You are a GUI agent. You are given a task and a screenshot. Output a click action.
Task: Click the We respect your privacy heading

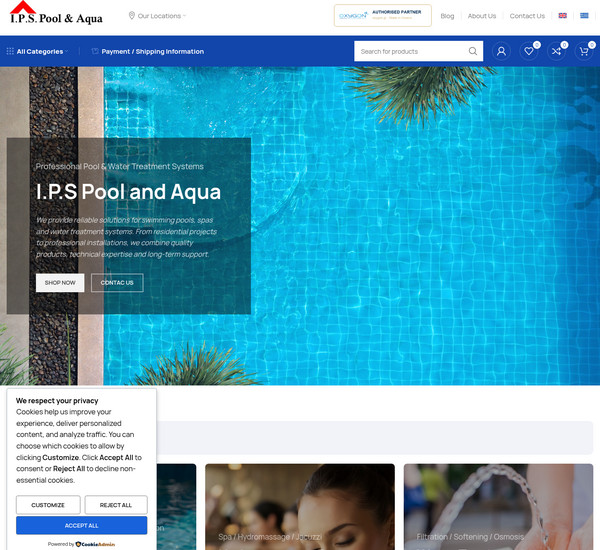tap(57, 401)
